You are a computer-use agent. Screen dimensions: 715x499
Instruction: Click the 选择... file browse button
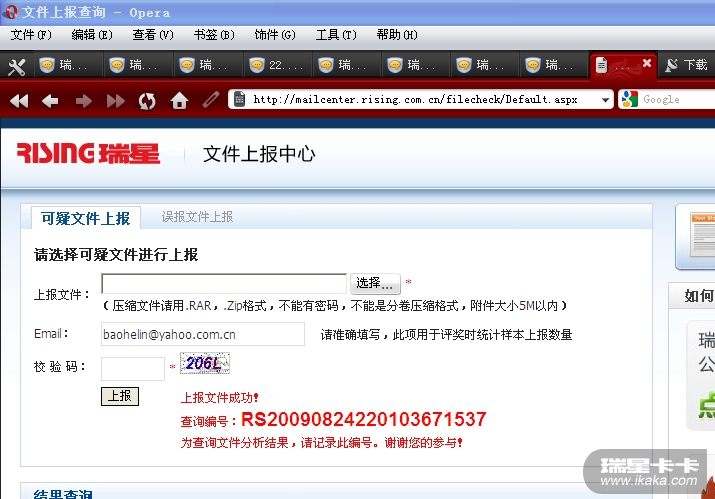click(x=375, y=284)
